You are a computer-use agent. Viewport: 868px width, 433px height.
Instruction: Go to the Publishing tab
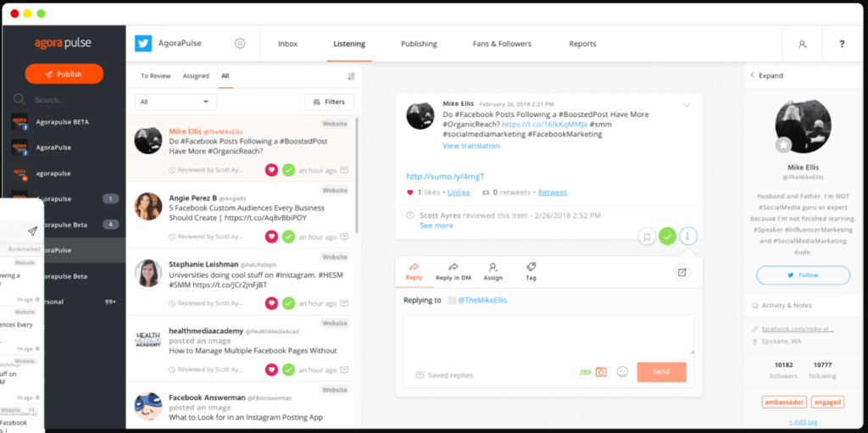click(x=419, y=44)
